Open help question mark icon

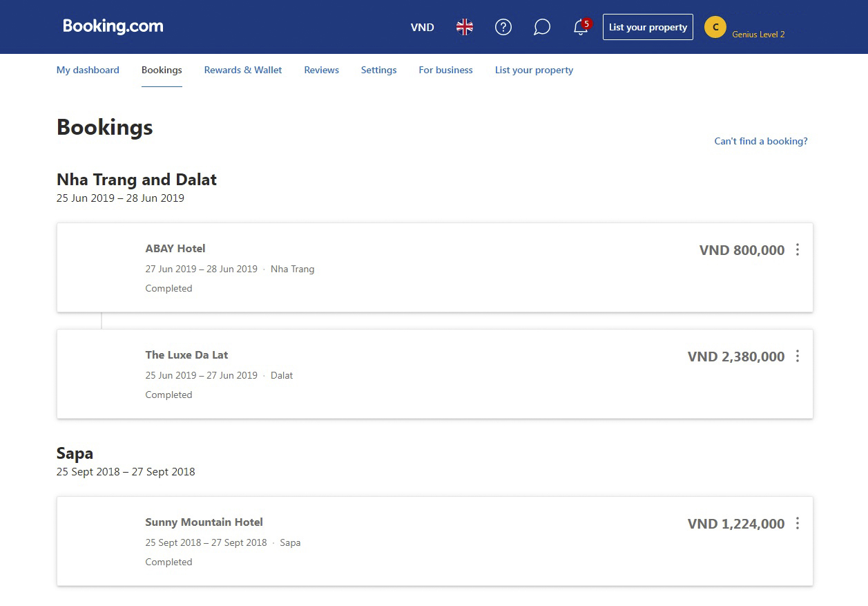tap(503, 28)
